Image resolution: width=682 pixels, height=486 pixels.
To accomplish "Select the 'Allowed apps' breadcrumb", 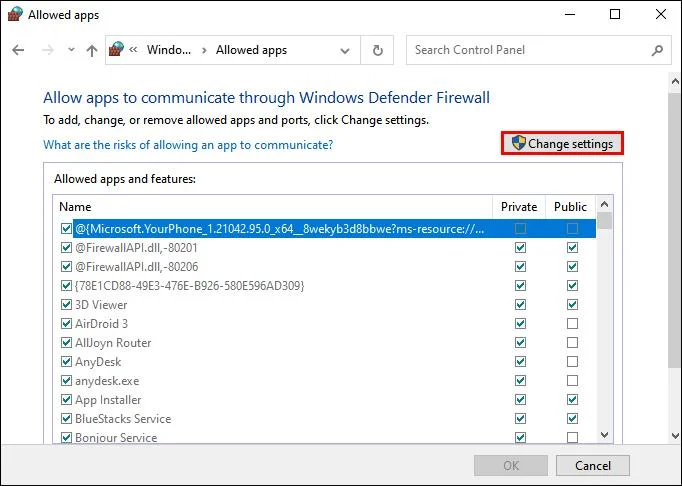I will 251,50.
